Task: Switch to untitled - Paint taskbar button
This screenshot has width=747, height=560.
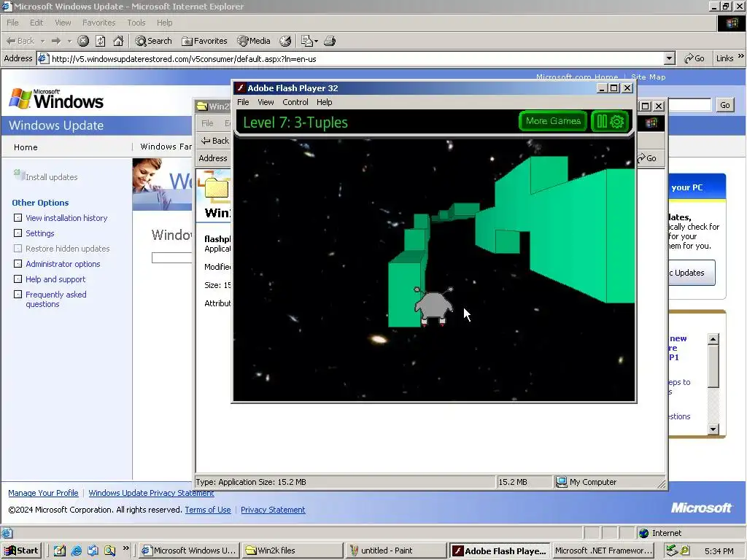Action: [396, 551]
